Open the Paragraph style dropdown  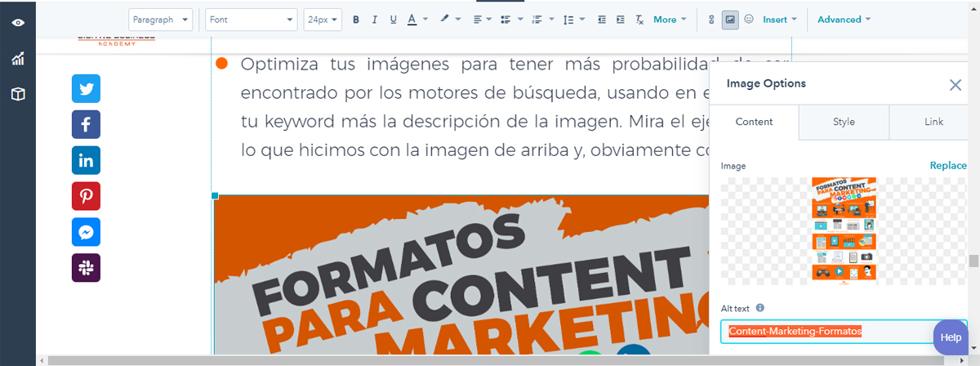161,20
